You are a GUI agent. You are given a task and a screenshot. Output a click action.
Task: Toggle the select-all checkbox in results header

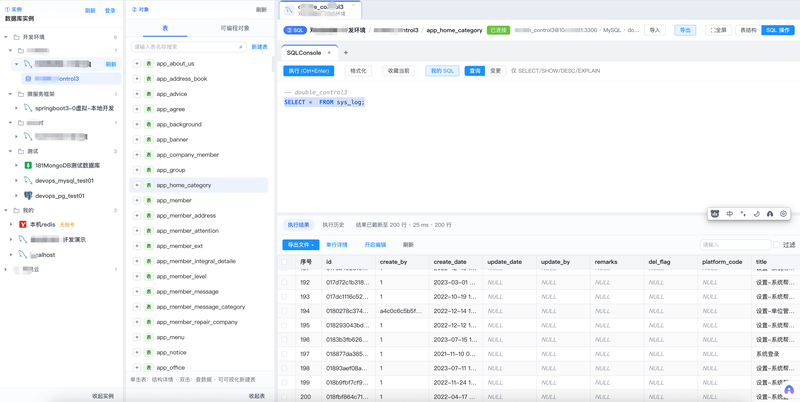click(x=284, y=262)
